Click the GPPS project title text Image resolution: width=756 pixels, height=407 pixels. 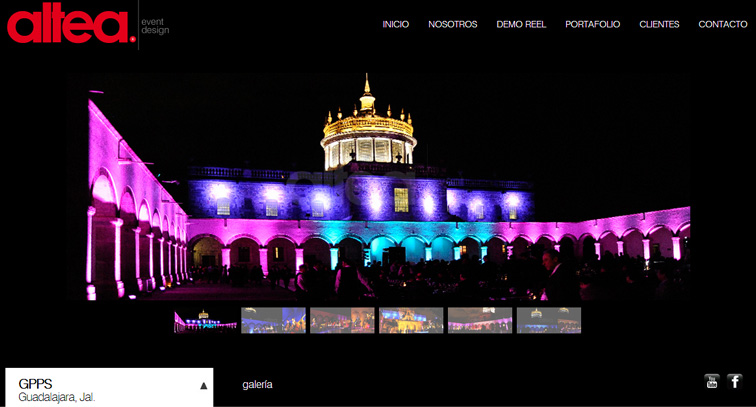tap(35, 383)
